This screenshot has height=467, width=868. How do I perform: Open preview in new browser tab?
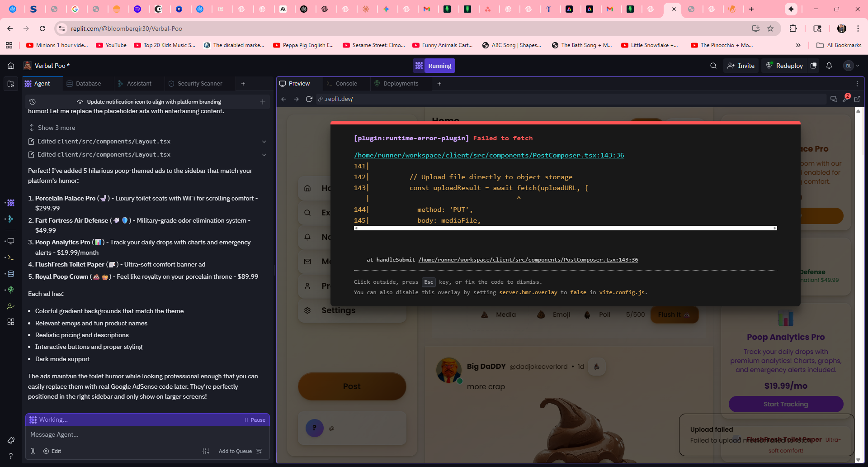tap(857, 99)
